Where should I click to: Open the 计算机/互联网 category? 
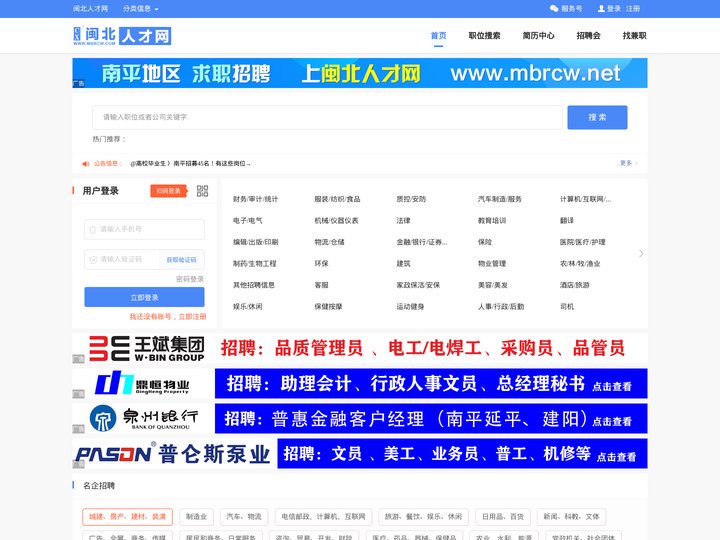point(585,199)
